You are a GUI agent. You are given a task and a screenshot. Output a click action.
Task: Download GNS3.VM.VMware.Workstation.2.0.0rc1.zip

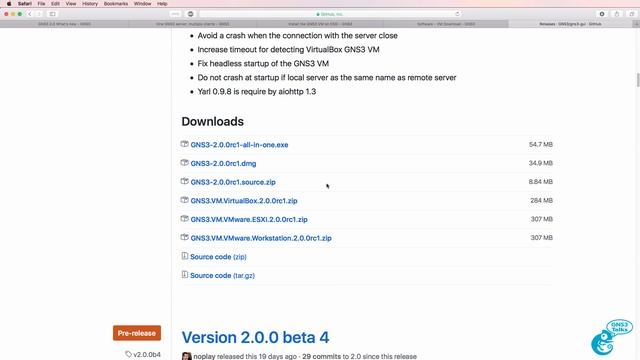click(x=261, y=238)
